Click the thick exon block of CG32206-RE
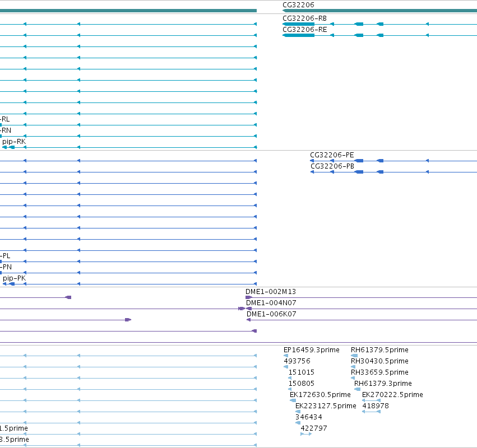Viewport: 477px width, 448px height. tap(298, 35)
